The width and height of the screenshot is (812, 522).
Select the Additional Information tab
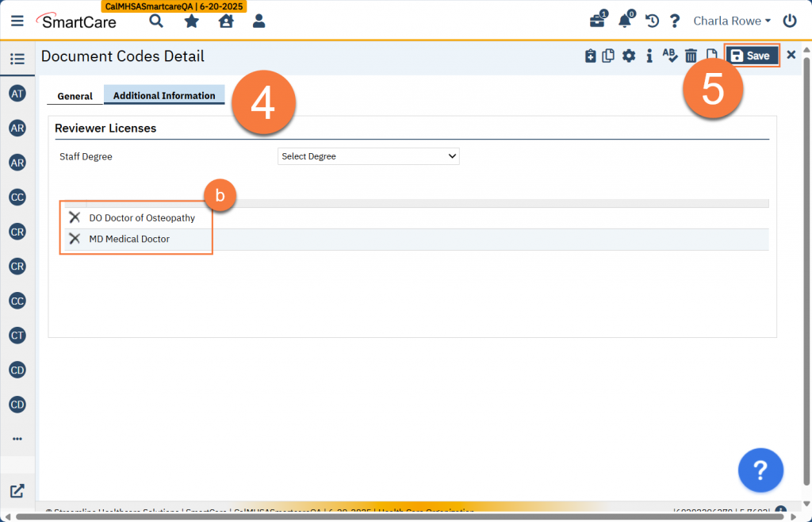point(164,95)
